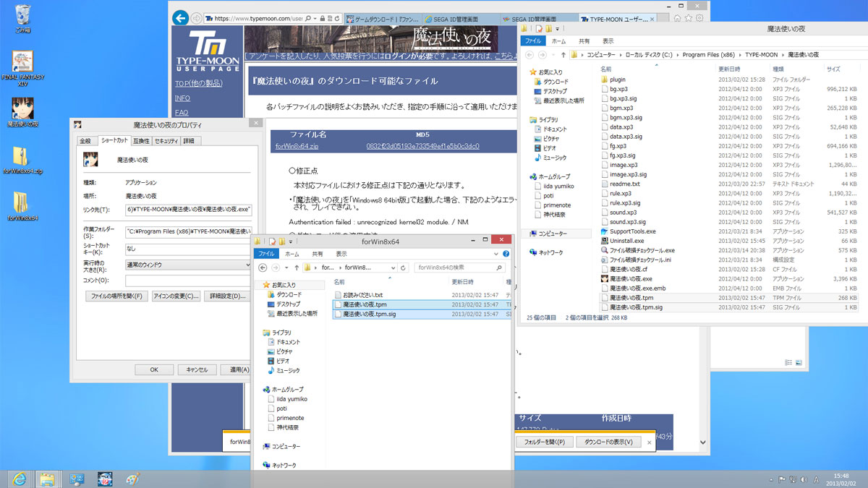
Task: Select the 魔法使いの夜 desktop shortcut icon
Action: pyautogui.click(x=22, y=114)
